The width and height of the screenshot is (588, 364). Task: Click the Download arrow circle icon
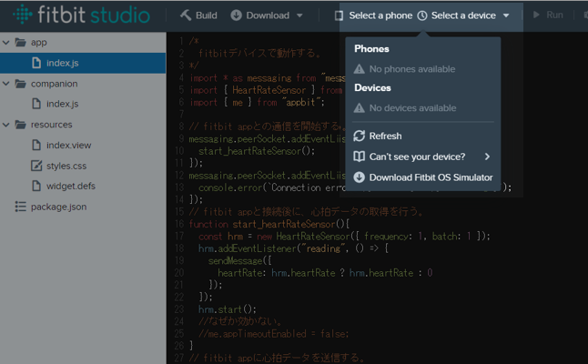237,15
